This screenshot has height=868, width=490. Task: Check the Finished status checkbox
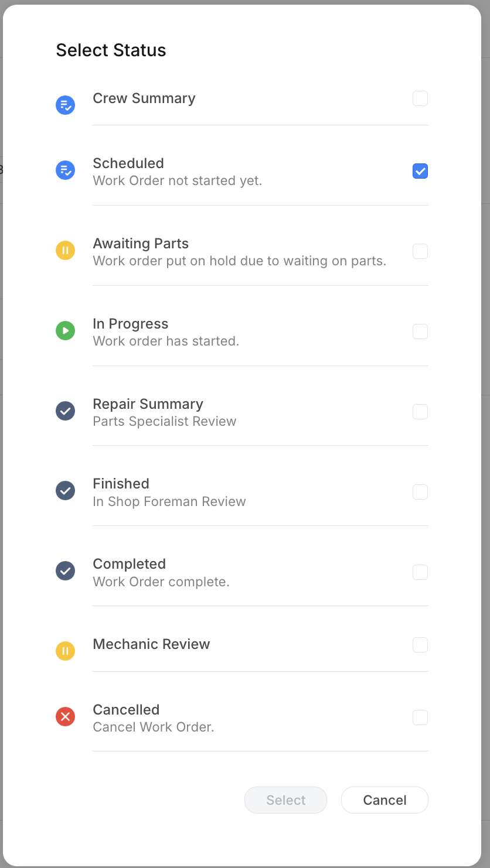420,492
